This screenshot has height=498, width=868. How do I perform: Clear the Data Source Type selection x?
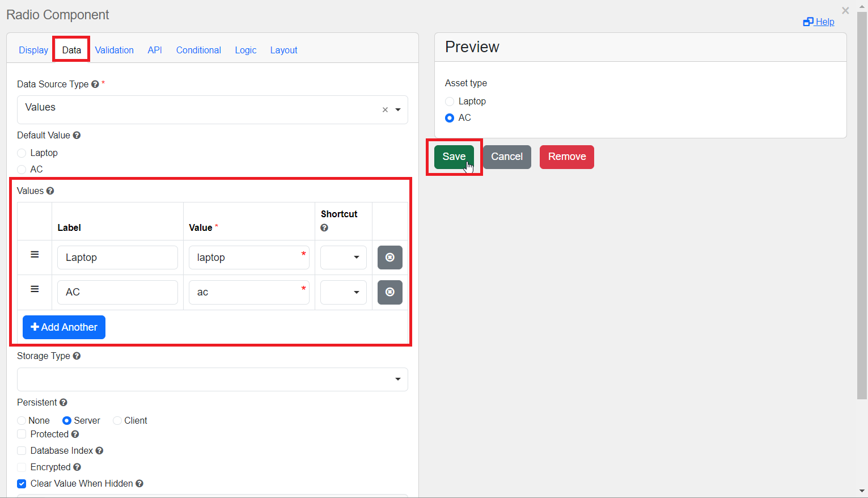[x=385, y=110]
